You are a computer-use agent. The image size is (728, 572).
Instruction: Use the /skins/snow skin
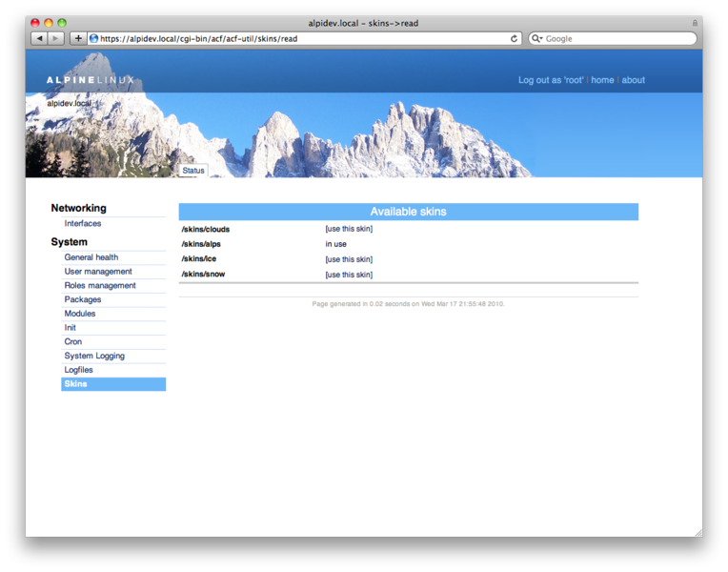349,275
